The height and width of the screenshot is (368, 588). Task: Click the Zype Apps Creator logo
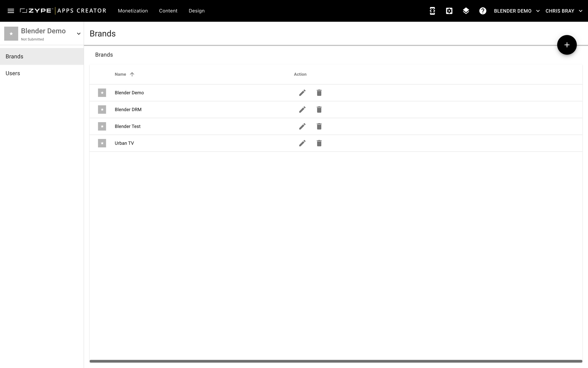coord(63,11)
